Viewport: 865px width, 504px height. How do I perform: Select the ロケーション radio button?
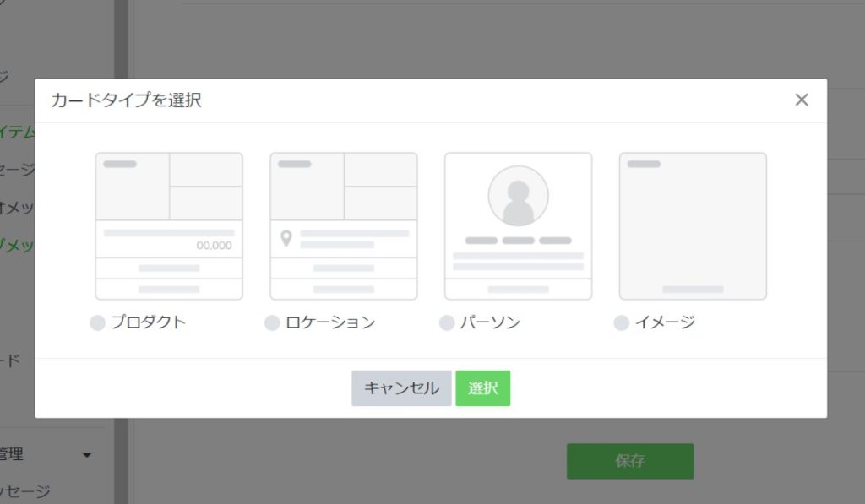coord(271,322)
